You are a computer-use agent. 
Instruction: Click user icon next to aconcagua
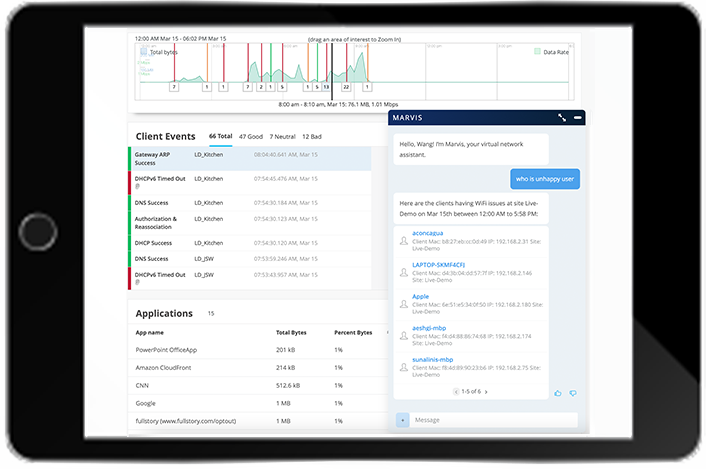point(404,241)
